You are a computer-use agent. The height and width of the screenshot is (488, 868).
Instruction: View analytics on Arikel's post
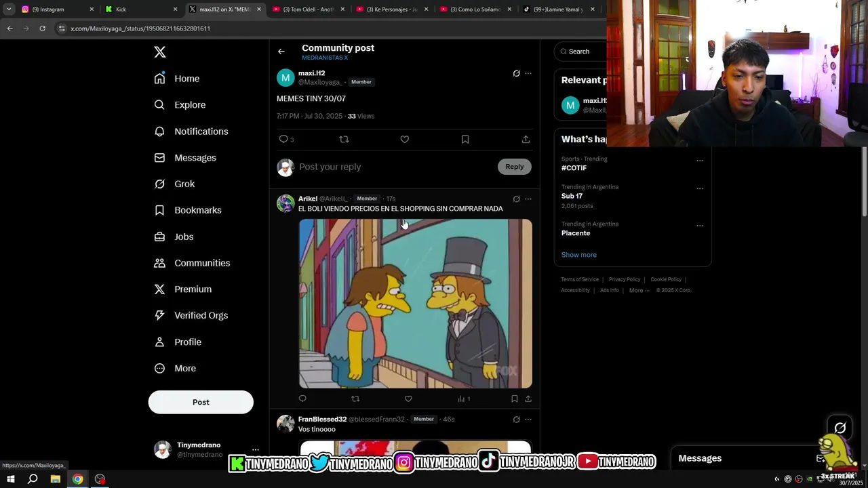tap(464, 399)
